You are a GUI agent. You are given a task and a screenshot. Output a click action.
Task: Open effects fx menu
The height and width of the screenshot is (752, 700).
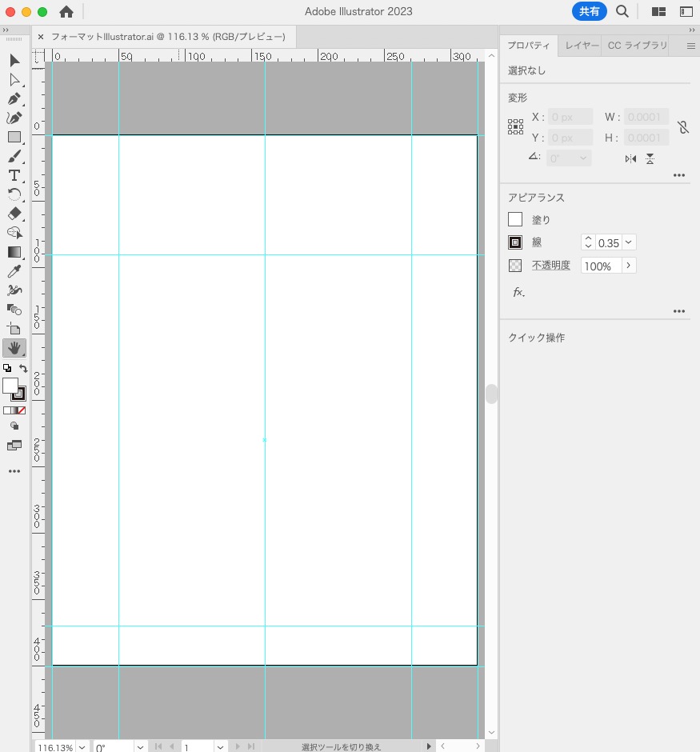pos(518,292)
